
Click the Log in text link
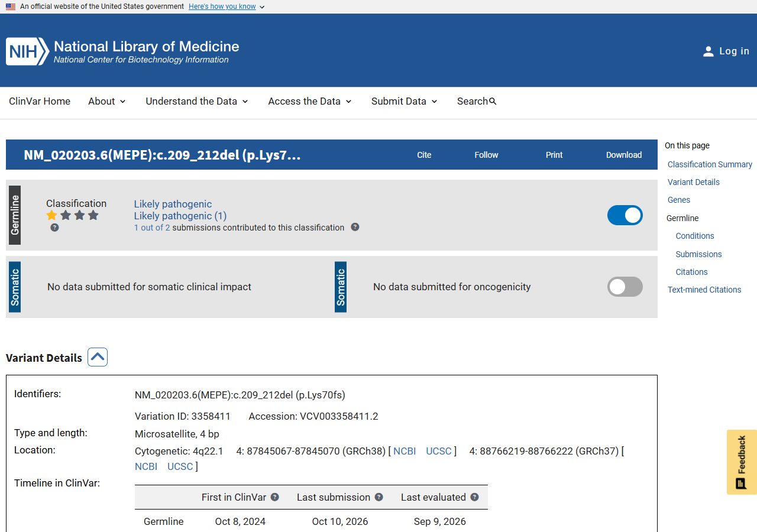coord(735,51)
